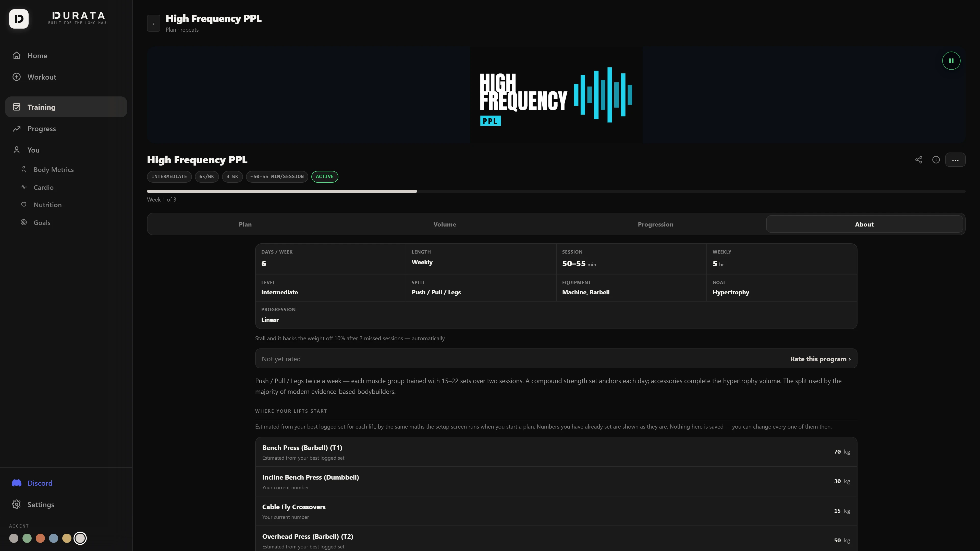Click the High Frequency PPL banner image
Viewport: 980px width, 551px height.
coord(556,95)
